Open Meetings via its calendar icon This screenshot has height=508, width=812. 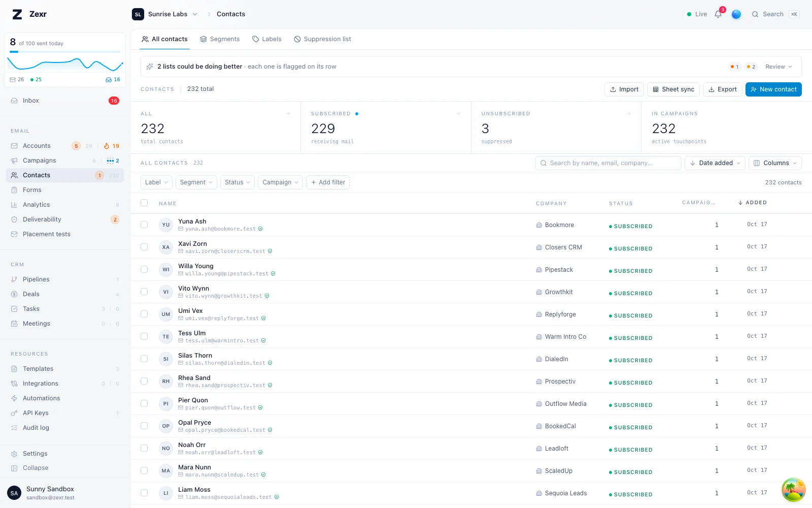pos(14,324)
